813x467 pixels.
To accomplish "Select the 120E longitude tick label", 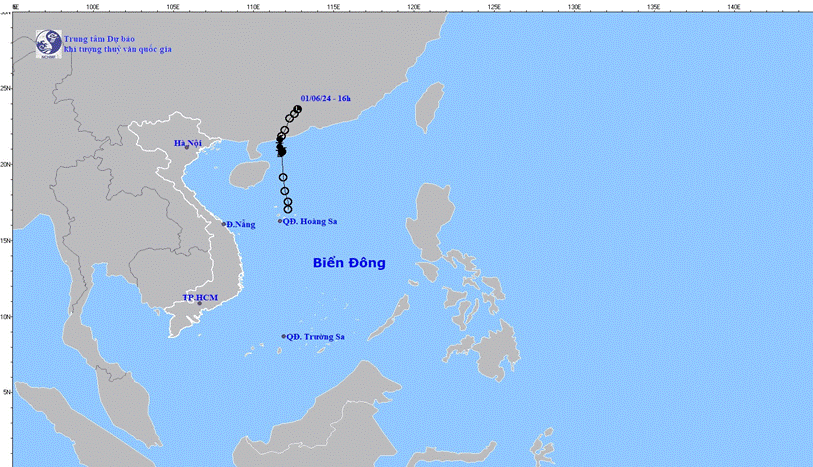I will pos(413,7).
